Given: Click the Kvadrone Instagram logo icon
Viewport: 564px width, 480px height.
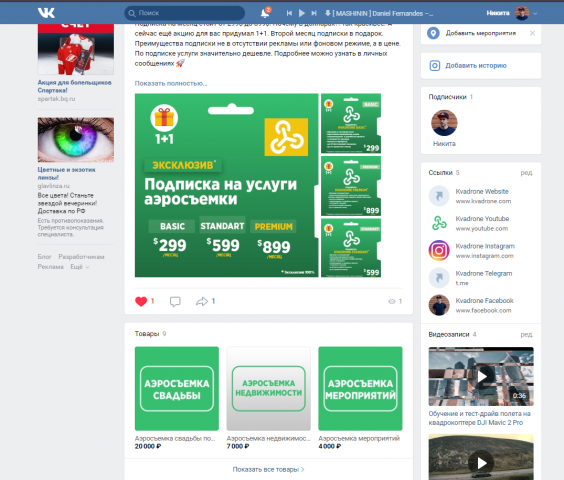Looking at the screenshot, I should pos(439,250).
